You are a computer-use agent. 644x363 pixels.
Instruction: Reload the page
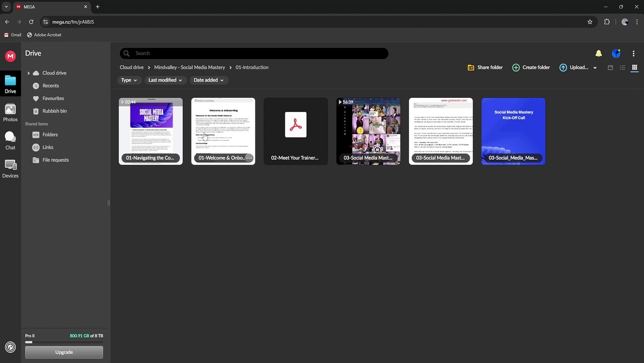click(x=31, y=22)
